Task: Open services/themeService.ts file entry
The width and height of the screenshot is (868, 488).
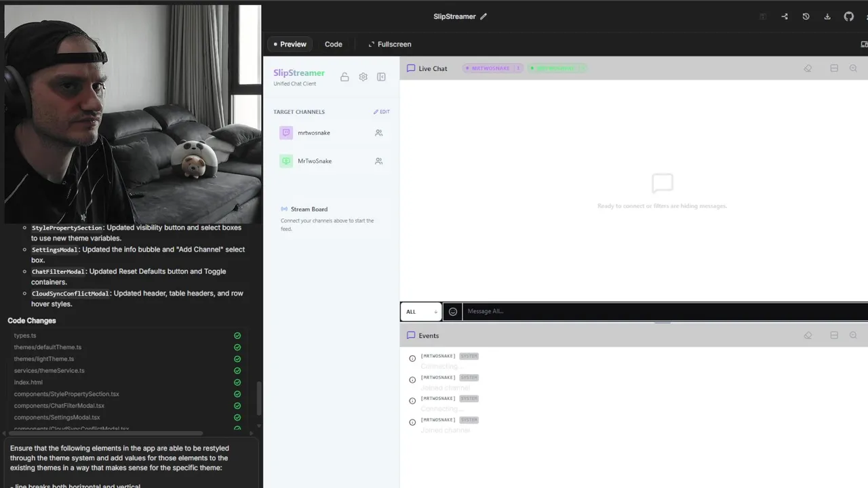Action: pyautogui.click(x=50, y=371)
